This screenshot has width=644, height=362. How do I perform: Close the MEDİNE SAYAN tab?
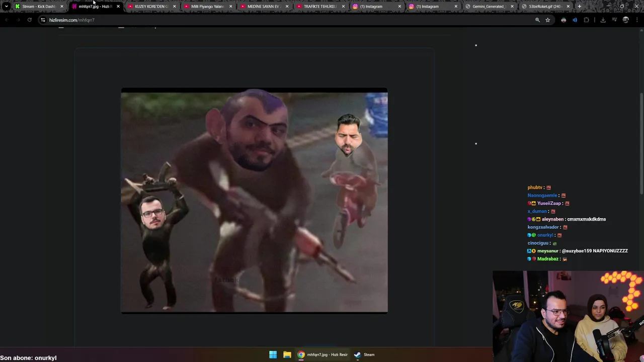[287, 7]
